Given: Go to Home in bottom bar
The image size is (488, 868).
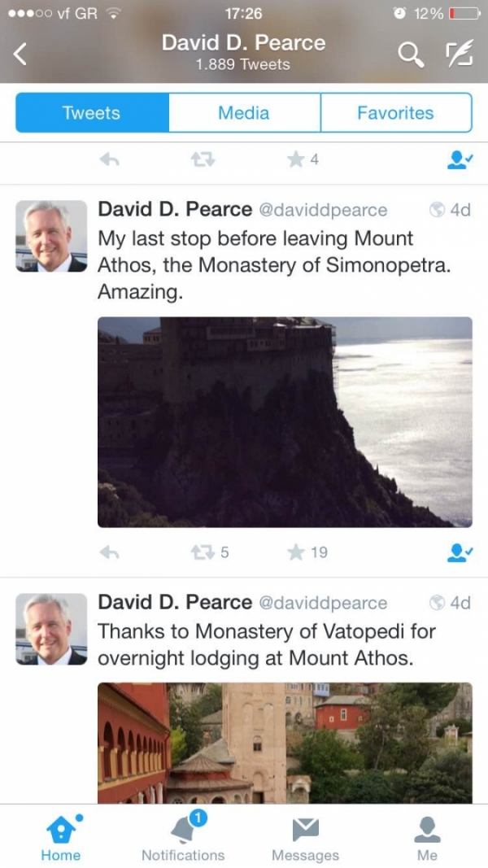Looking at the screenshot, I should (61, 836).
